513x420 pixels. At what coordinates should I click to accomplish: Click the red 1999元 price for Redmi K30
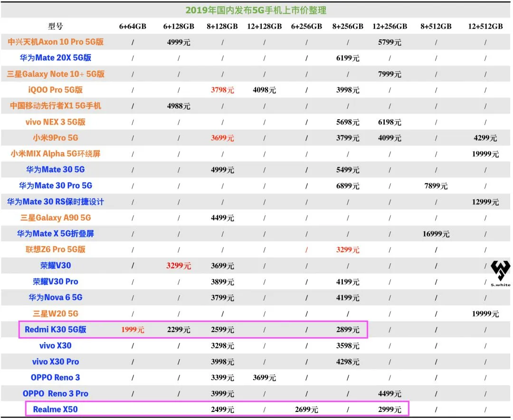point(133,330)
